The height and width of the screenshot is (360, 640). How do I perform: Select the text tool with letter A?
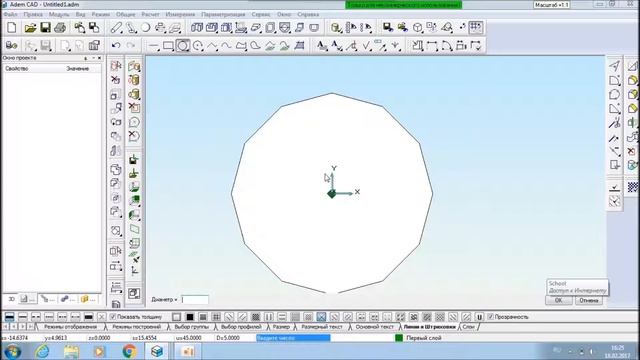(x=322, y=46)
